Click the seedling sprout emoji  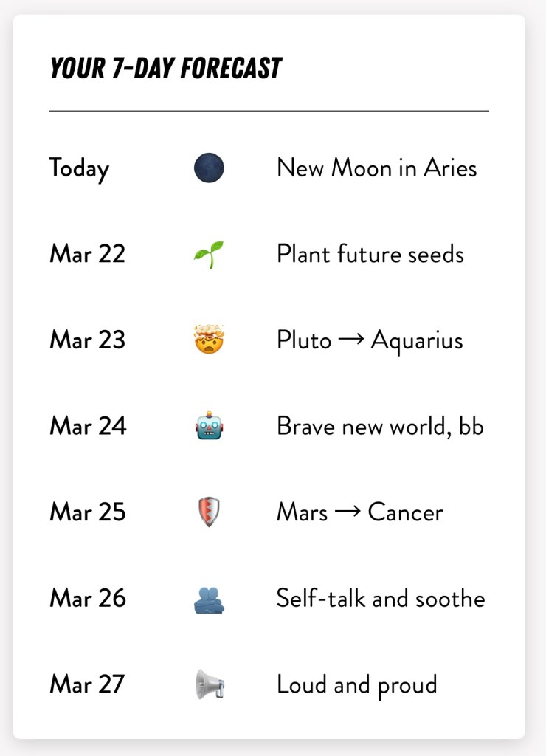(x=209, y=255)
